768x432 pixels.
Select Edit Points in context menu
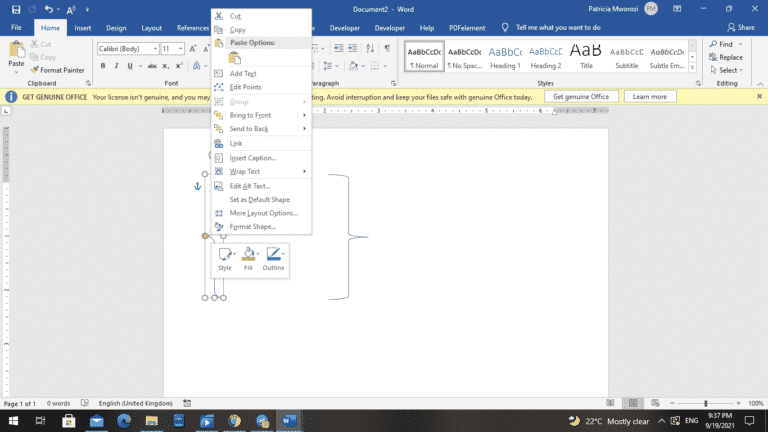coord(261,87)
